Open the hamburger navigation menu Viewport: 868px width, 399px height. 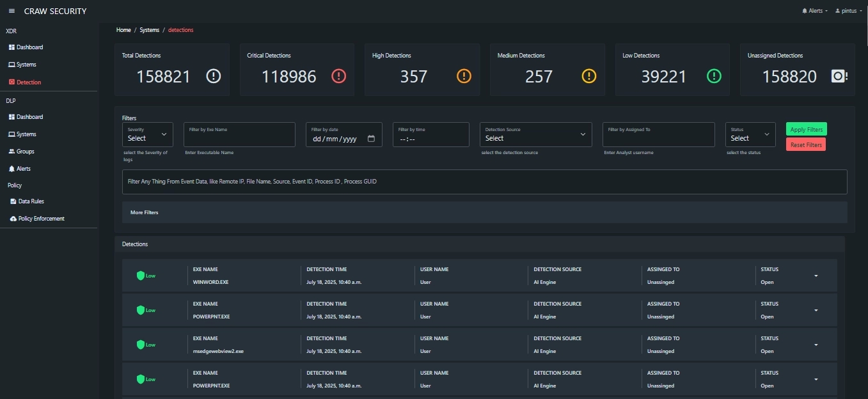pyautogui.click(x=11, y=11)
